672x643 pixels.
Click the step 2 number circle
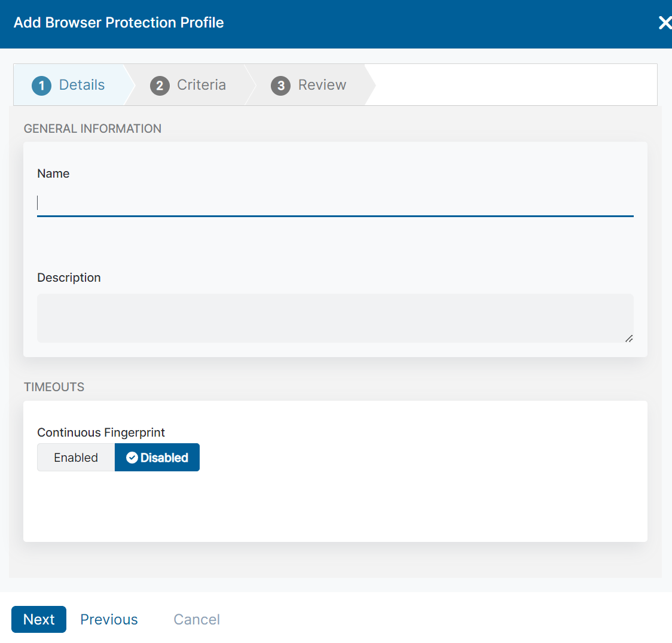[x=160, y=86]
